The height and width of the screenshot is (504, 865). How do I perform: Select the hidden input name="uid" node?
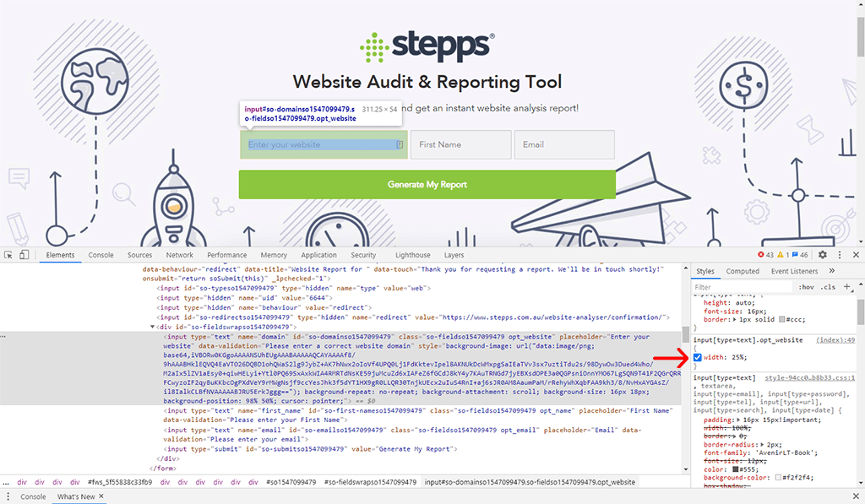point(242,298)
